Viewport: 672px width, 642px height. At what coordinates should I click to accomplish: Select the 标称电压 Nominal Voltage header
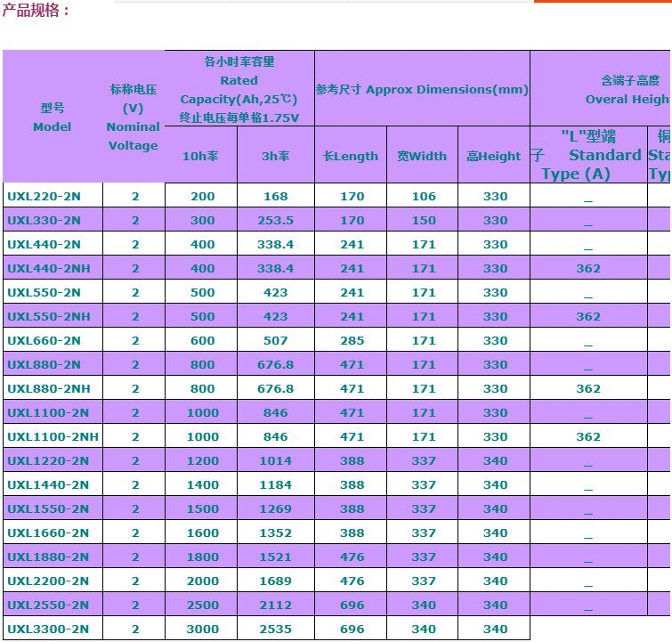134,117
